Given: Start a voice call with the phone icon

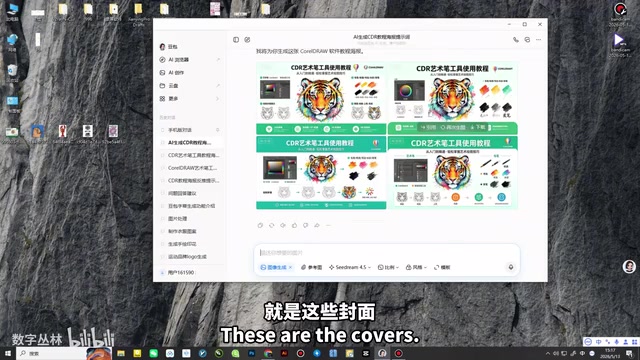Looking at the screenshot, I should (516, 40).
